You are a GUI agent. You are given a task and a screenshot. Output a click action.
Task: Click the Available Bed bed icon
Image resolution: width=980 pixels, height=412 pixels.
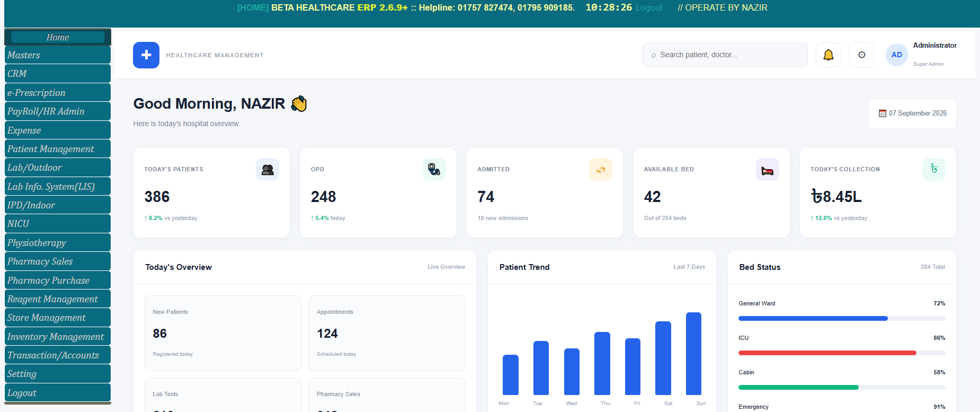click(768, 170)
